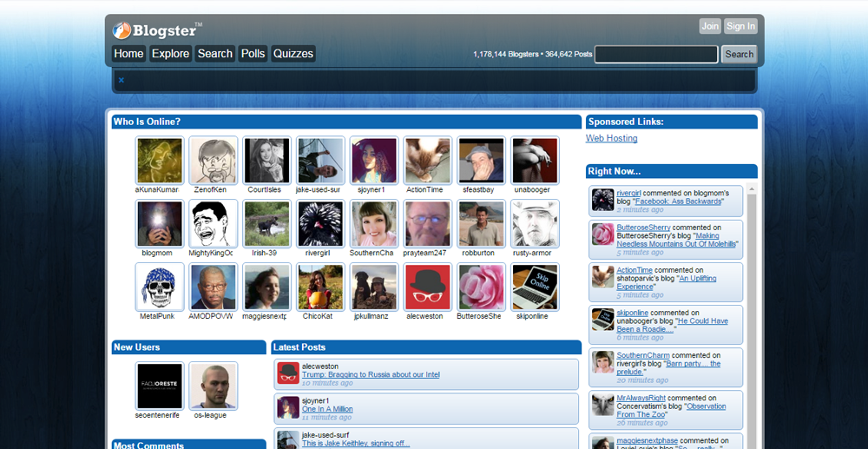Open the Web Hosting sponsored link
Screen dimensions: 868x449
pyautogui.click(x=611, y=138)
